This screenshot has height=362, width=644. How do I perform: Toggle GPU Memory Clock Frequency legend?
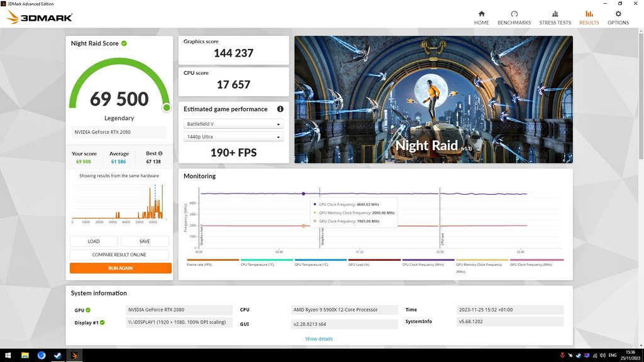[482, 265]
